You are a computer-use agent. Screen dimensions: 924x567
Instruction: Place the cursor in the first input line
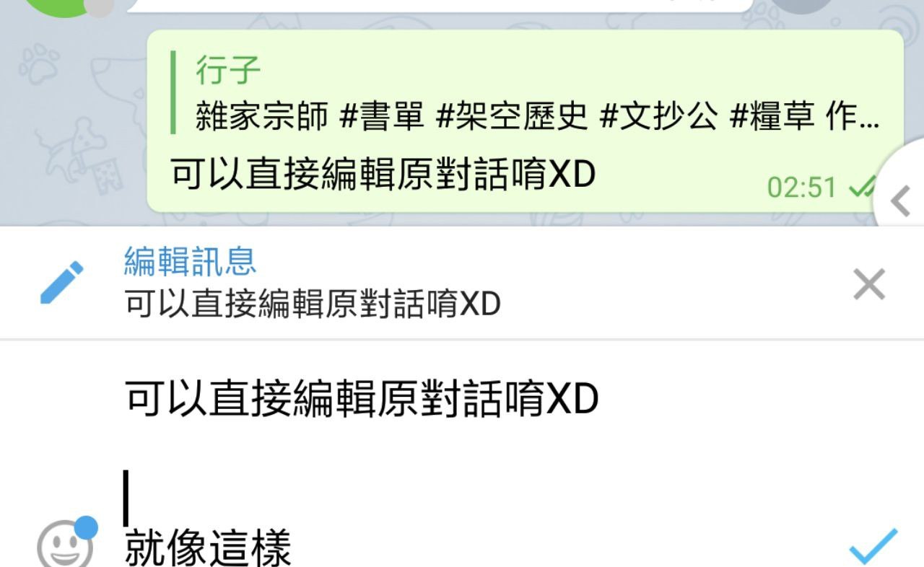point(362,399)
